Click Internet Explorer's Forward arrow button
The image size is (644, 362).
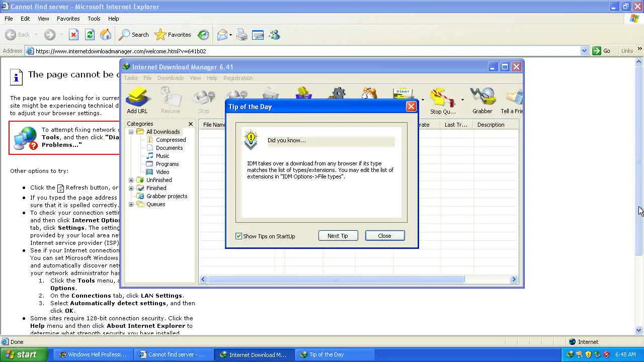pos(49,35)
